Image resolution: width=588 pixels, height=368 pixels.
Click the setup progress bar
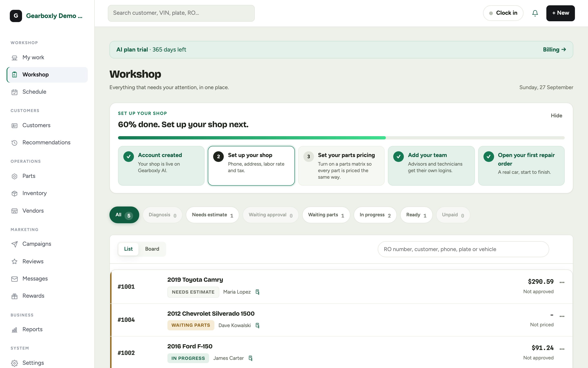341,138
